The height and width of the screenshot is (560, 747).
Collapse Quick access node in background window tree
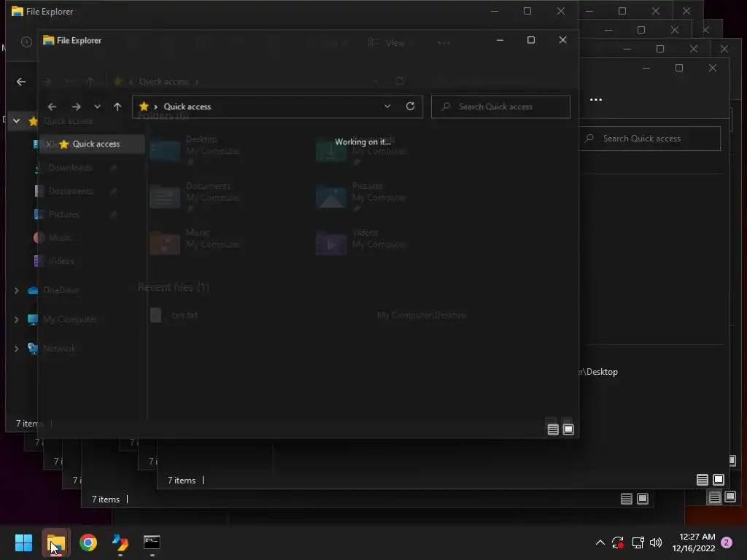coord(16,121)
